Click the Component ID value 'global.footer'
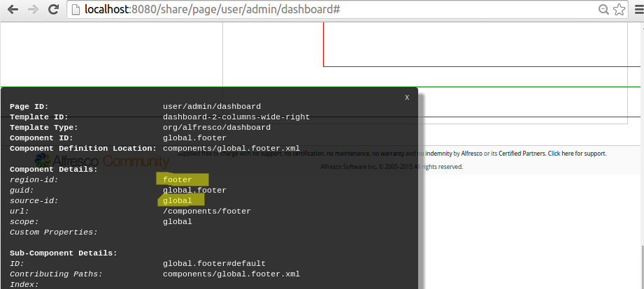The height and width of the screenshot is (289, 644). [x=194, y=138]
